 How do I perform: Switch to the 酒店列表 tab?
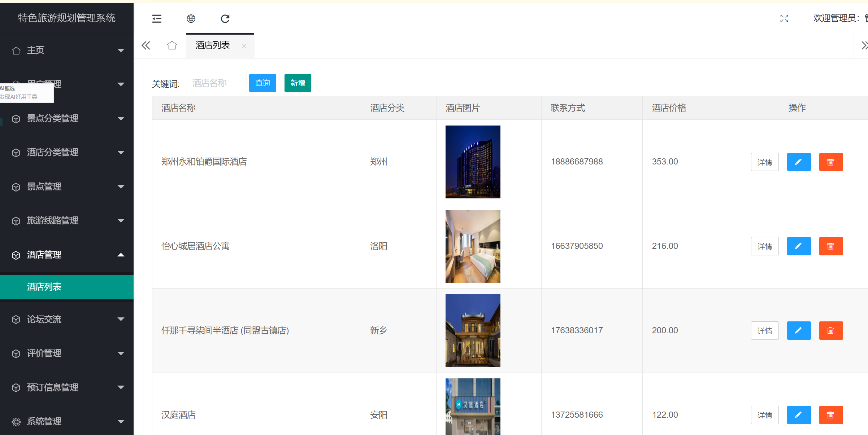tap(213, 45)
